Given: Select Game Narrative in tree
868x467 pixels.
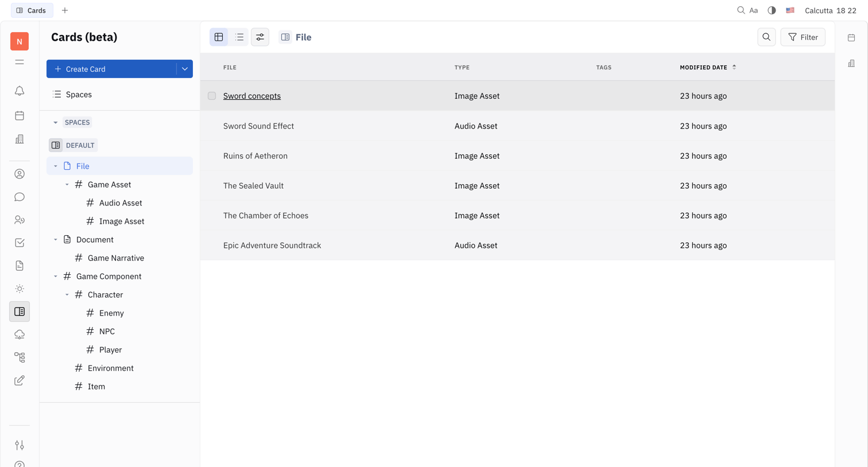Looking at the screenshot, I should click(115, 258).
